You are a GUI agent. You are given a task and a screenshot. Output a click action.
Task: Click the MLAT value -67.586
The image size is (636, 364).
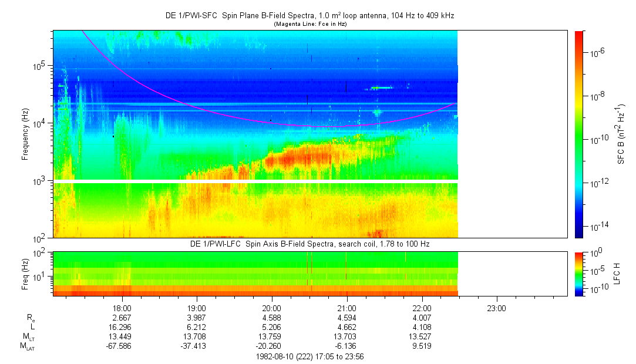(x=122, y=346)
